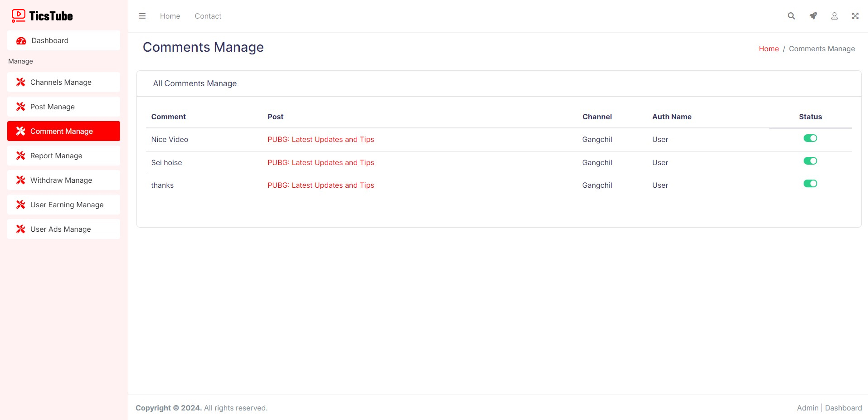The height and width of the screenshot is (420, 868).
Task: Enter fullscreen with the expand icon
Action: pyautogui.click(x=855, y=16)
